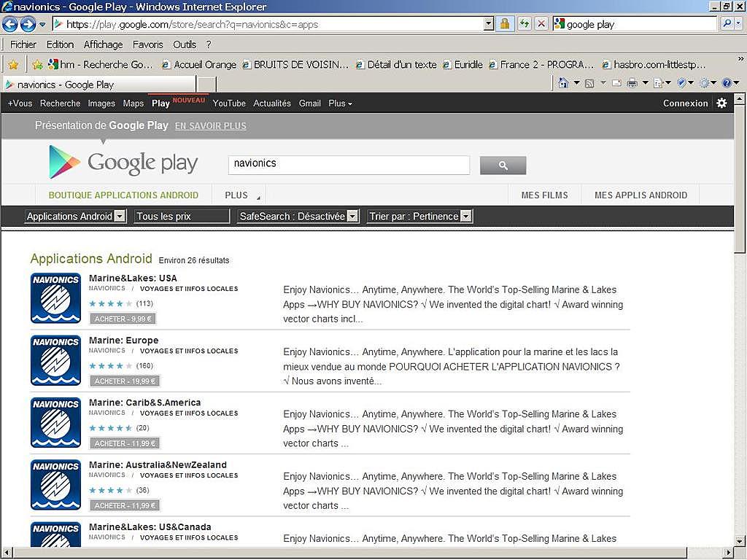Show more favorites bar items chevron
This screenshot has height=560, width=747.
point(740,58)
